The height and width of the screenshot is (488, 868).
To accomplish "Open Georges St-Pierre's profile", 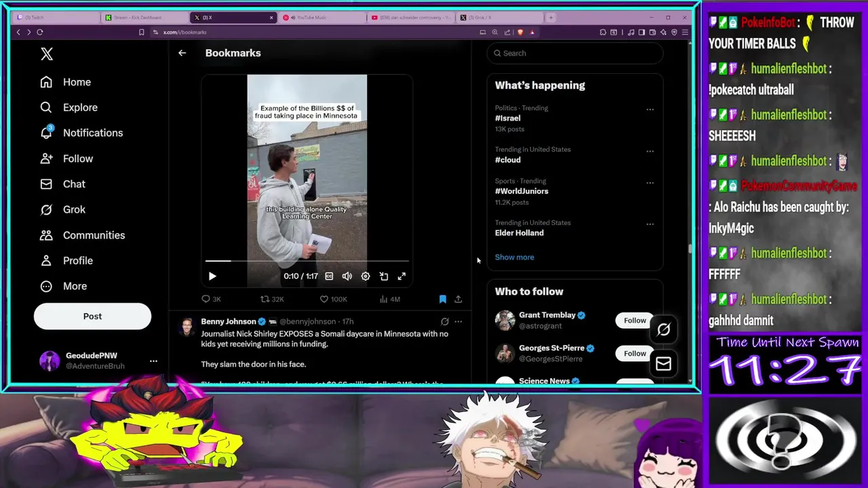I will (x=551, y=348).
